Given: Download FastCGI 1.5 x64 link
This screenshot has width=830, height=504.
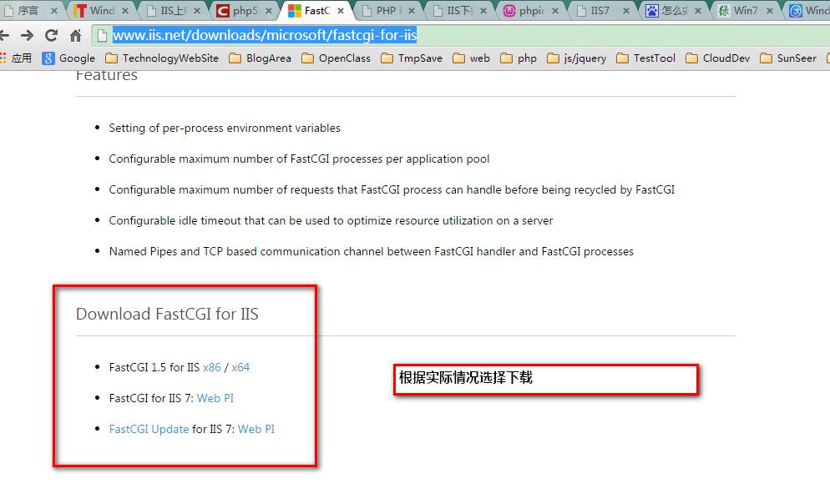Looking at the screenshot, I should [240, 367].
